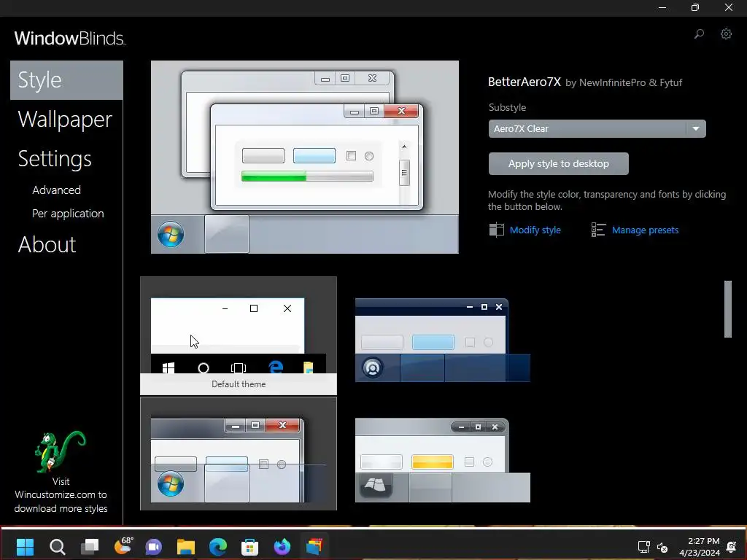Click the Modify style link
This screenshot has height=560, width=747.
point(535,230)
